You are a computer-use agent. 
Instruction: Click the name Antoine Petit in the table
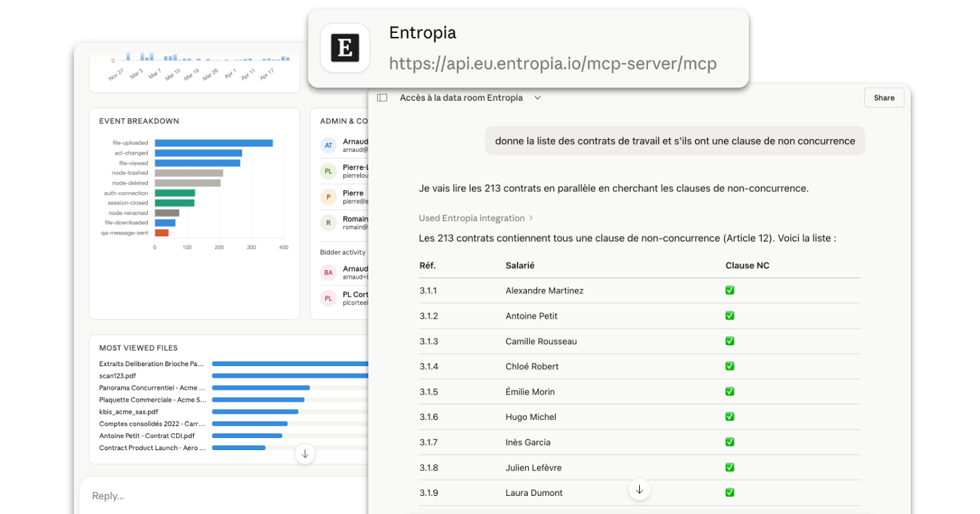coord(532,316)
